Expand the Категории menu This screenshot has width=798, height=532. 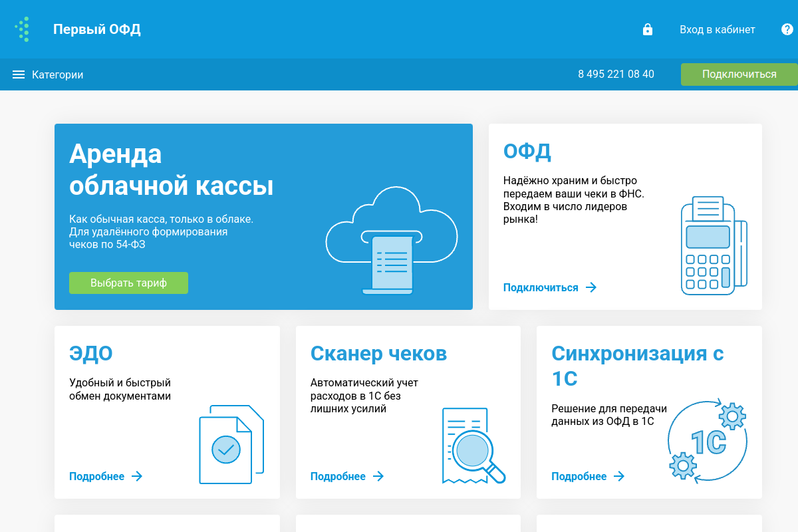click(x=58, y=74)
